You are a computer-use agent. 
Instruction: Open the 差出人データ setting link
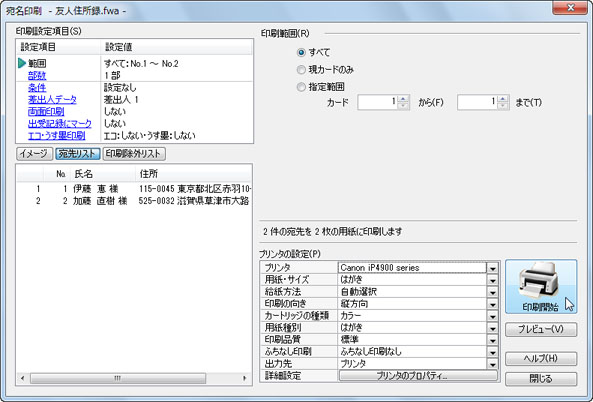click(x=52, y=99)
